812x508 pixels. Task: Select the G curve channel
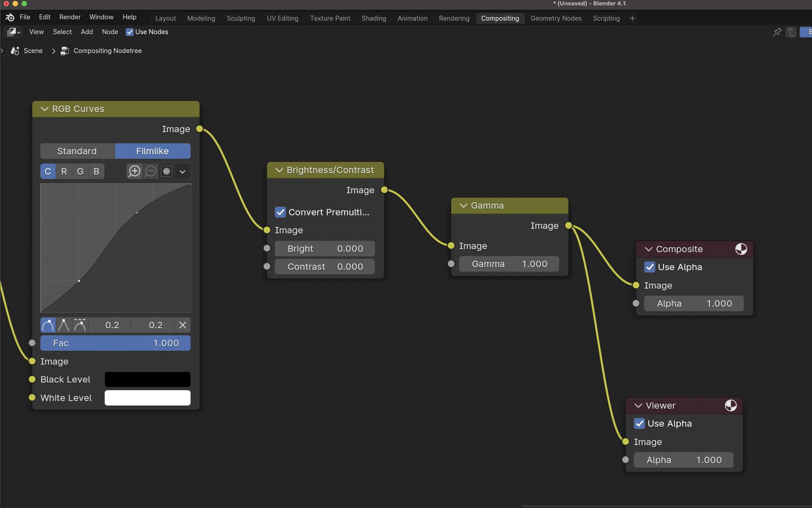click(80, 171)
